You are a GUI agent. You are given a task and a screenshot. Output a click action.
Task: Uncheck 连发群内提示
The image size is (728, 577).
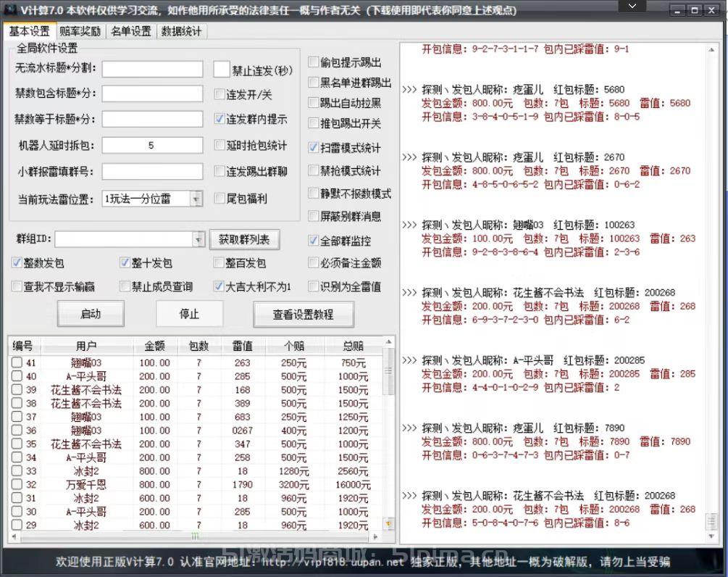[x=219, y=119]
